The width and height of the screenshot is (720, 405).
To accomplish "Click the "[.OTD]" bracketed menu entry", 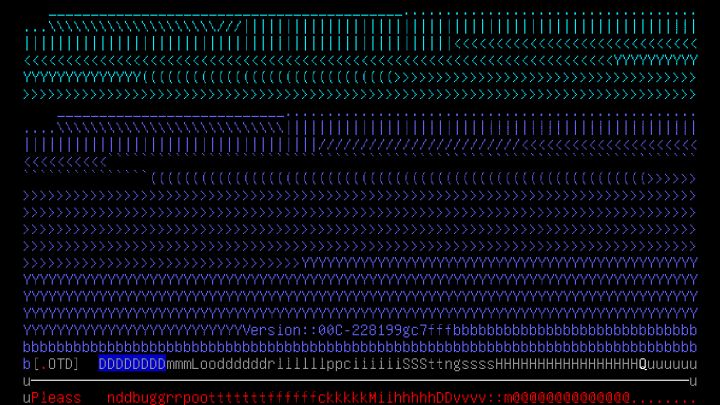I will click(x=56, y=364).
